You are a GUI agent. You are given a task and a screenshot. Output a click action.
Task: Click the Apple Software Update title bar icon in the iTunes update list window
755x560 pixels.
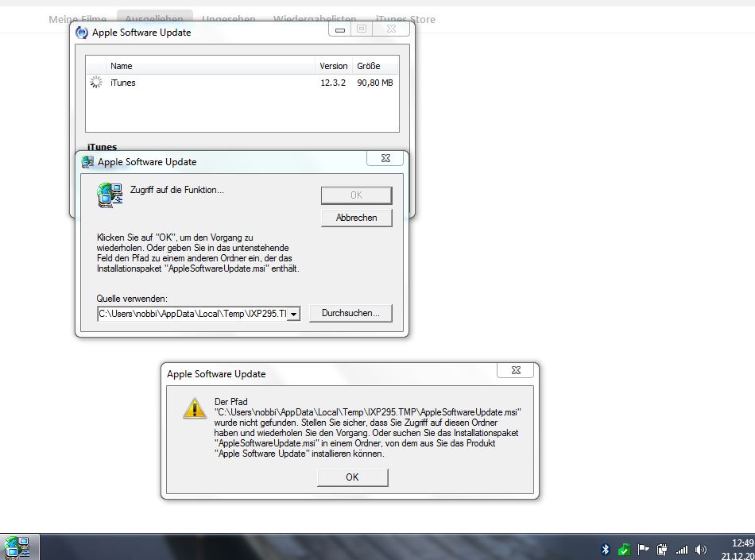(82, 33)
